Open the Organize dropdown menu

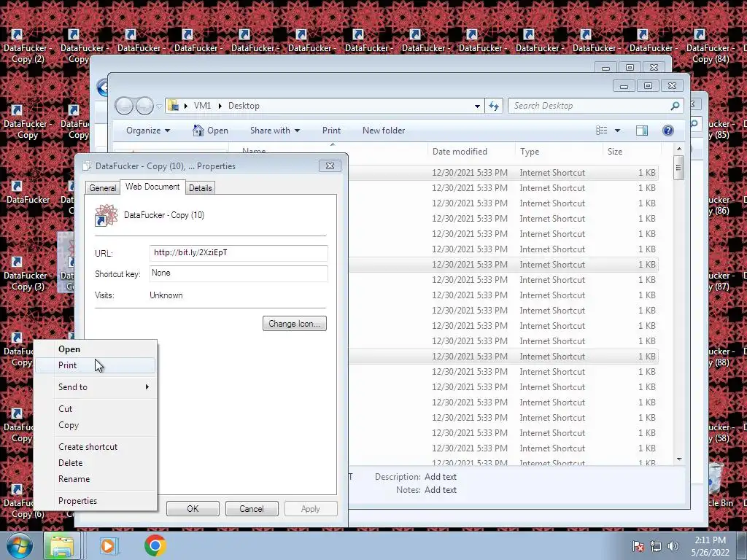(147, 131)
